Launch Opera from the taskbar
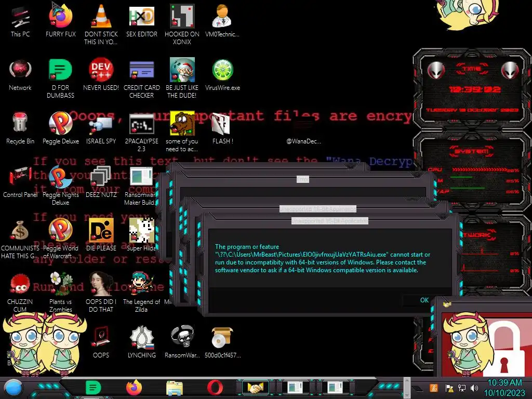The image size is (532, 399). point(215,388)
